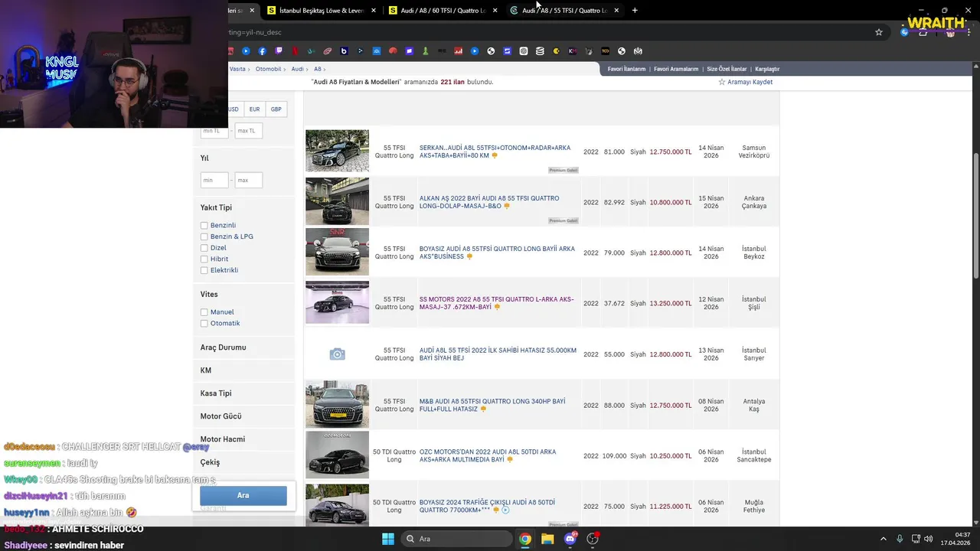
Task: Open the SERKAN..AUDİ A8L listing
Action: coord(495,152)
